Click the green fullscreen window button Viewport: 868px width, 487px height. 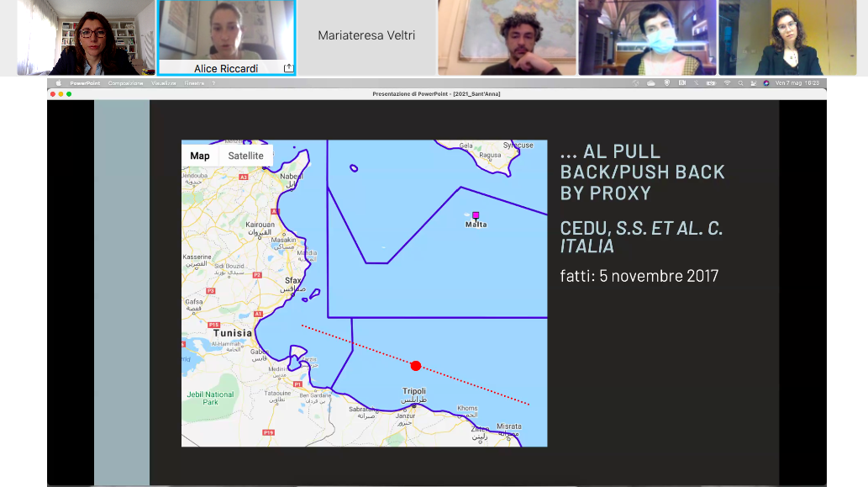click(70, 94)
